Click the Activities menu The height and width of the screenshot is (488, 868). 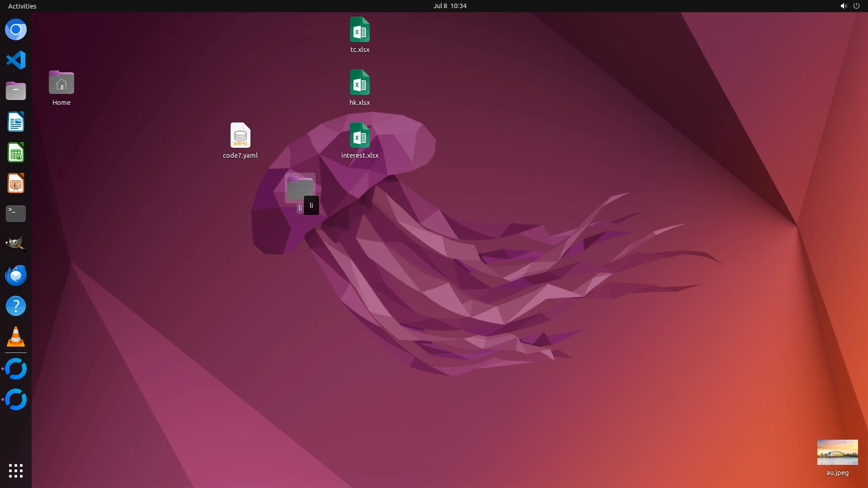coord(22,6)
